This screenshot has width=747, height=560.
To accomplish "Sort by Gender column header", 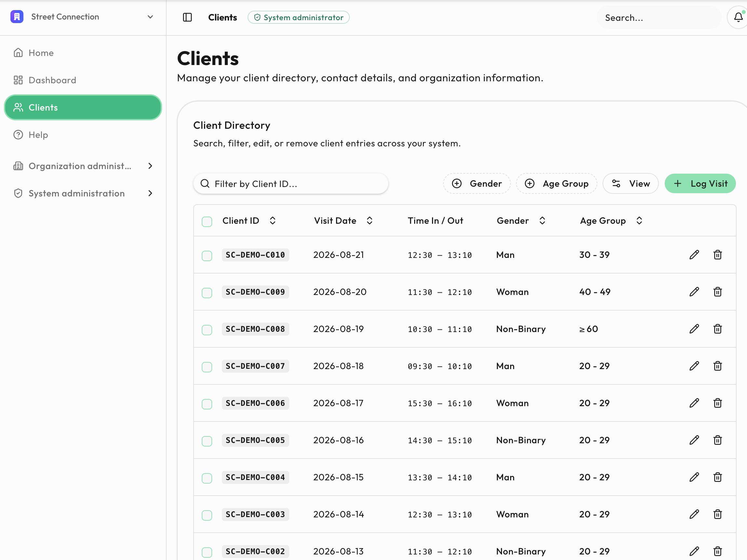I will (x=521, y=220).
